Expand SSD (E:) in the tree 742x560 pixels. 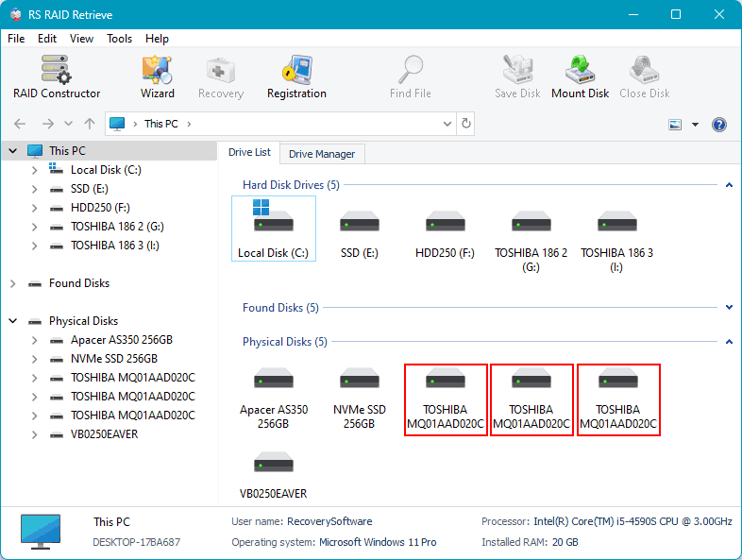click(34, 189)
